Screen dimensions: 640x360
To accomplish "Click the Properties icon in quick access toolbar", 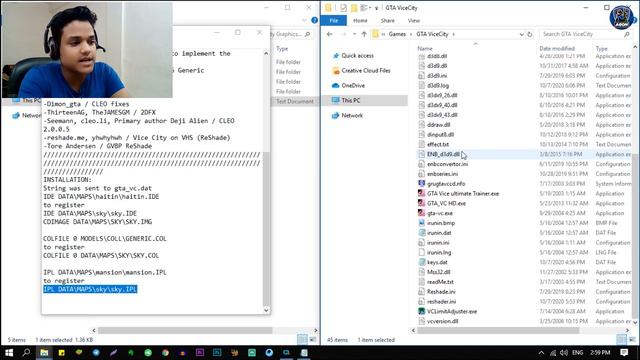I will [344, 8].
